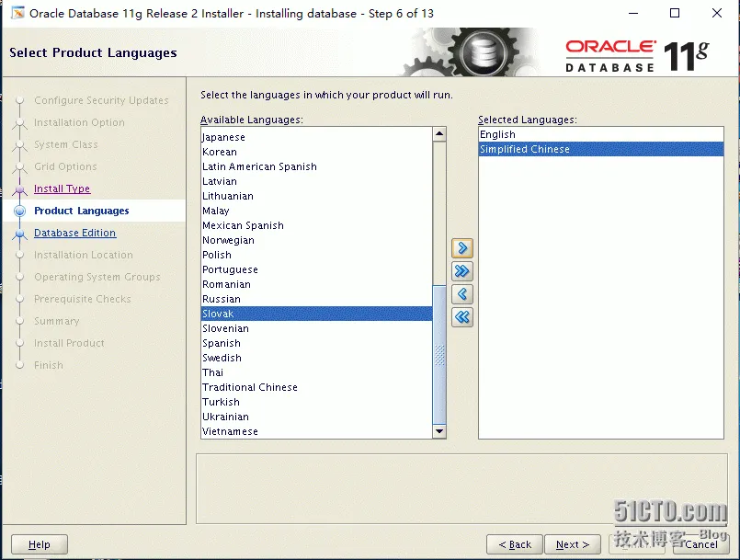The height and width of the screenshot is (560, 740).
Task: Click Simplified Chinese in Selected Languages
Action: coord(601,149)
